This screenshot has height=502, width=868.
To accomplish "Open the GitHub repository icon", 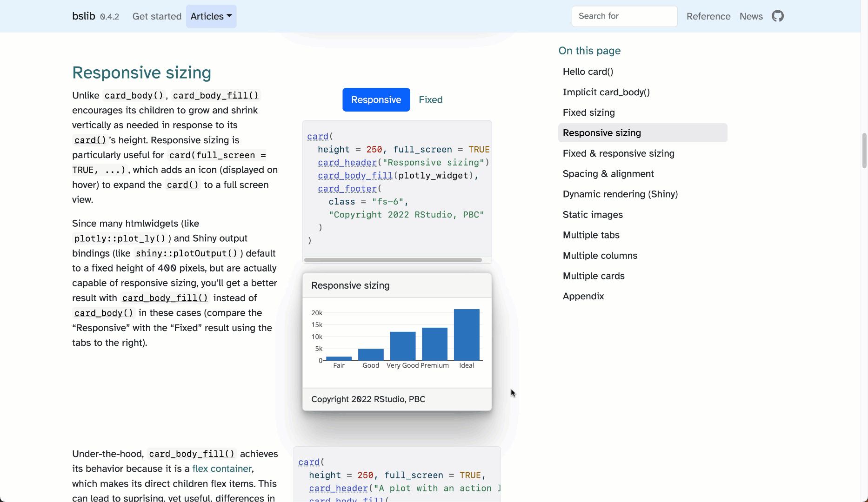I will pos(778,16).
